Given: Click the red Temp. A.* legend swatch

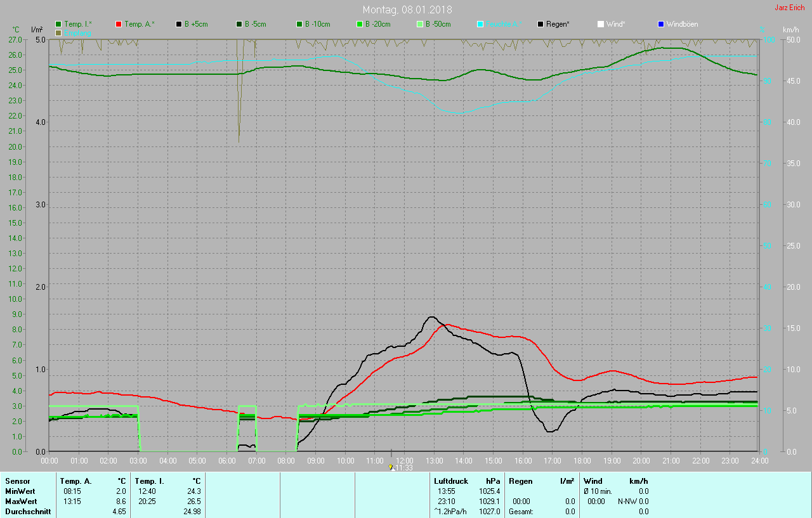Looking at the screenshot, I should 119,24.
